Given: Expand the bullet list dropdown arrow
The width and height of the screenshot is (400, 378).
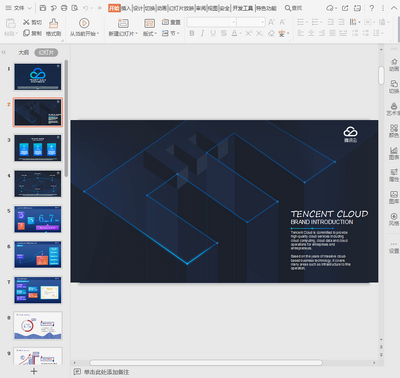Looking at the screenshot, I should pos(307,22).
